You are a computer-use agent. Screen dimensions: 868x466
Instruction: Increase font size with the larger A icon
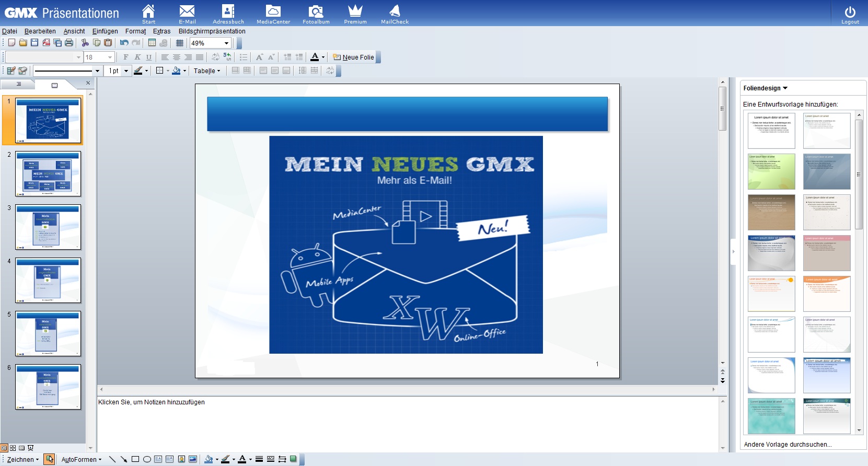click(x=259, y=57)
